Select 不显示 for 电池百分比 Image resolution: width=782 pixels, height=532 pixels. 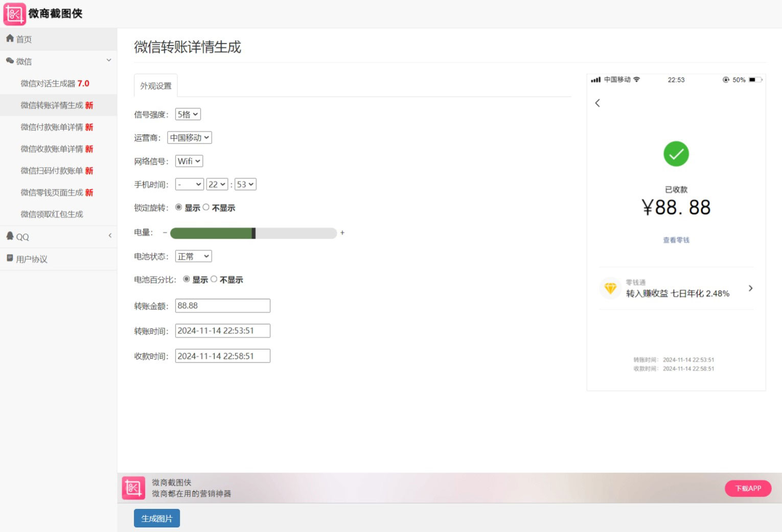(x=214, y=279)
